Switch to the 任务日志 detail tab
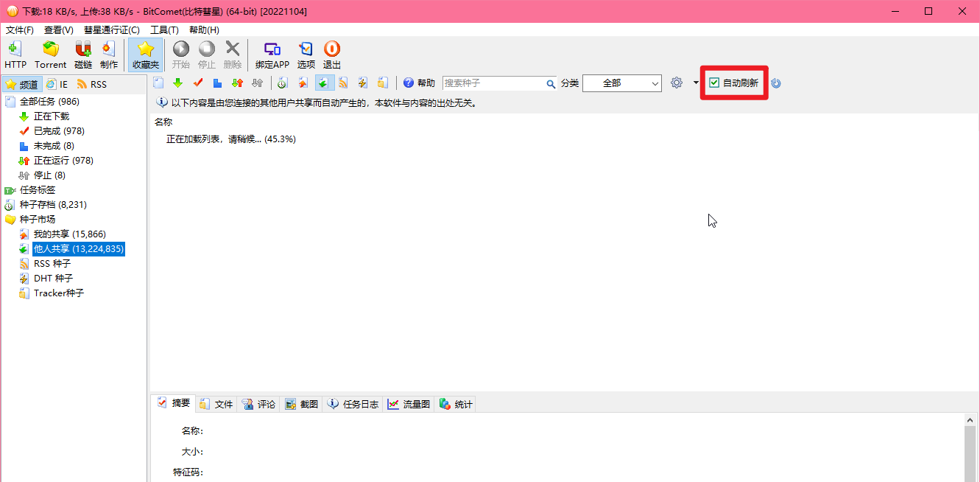980x482 pixels. pos(353,404)
